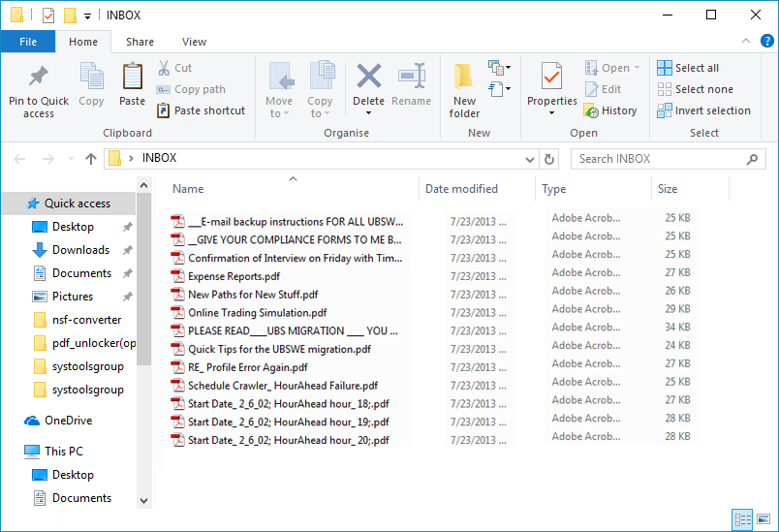Image resolution: width=779 pixels, height=532 pixels.
Task: Click the new folder quick access toolbar icon
Action: pos(70,16)
